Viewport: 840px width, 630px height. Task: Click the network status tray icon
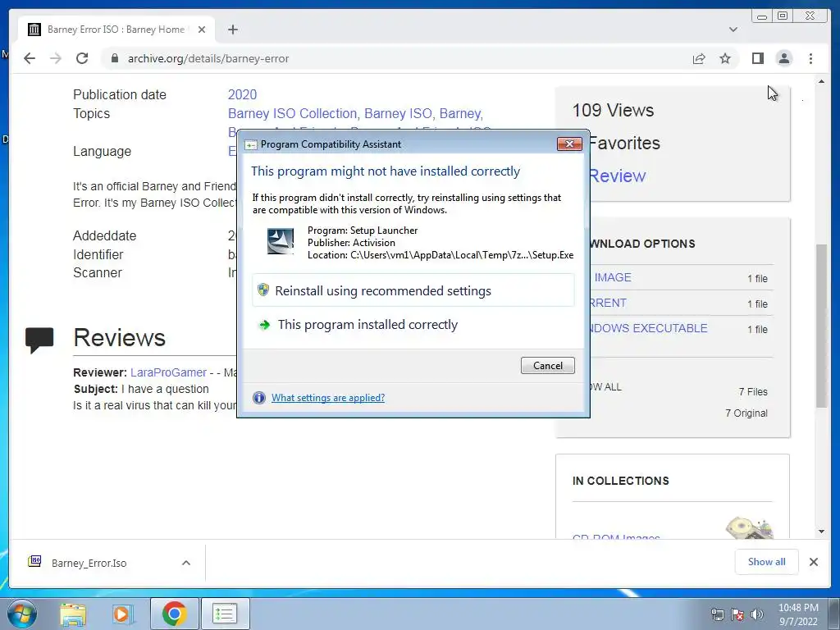pos(717,615)
